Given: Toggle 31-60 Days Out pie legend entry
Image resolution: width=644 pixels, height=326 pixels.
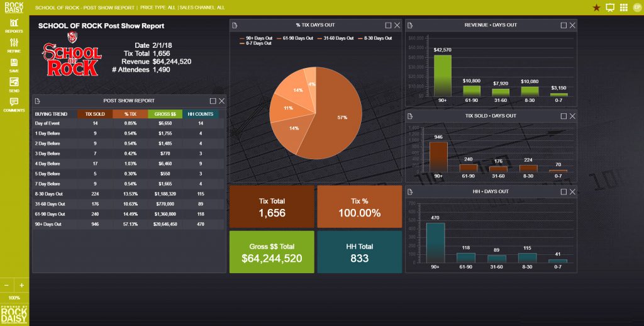Looking at the screenshot, I should [336, 38].
